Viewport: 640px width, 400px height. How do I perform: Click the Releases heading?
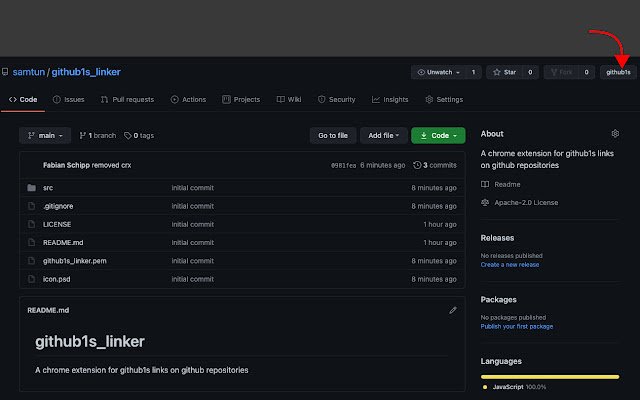click(497, 238)
